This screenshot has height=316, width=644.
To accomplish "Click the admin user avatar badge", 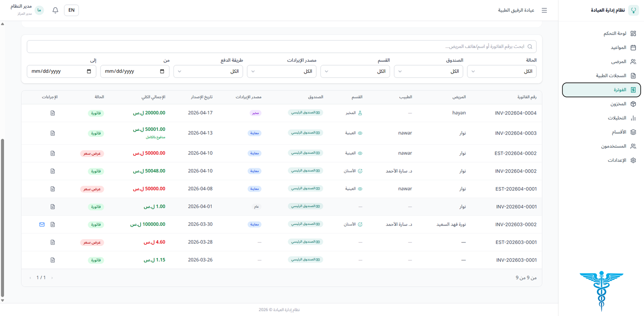I will (x=39, y=10).
